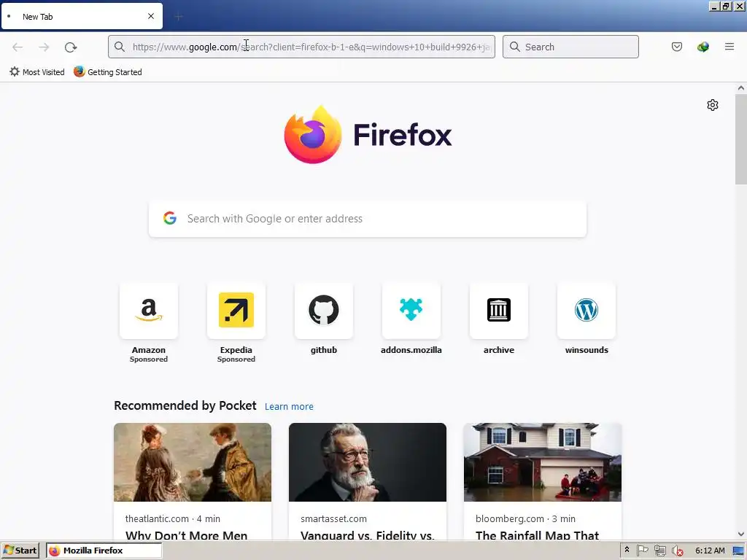Click the taskbar clock showing 6:12 AM

pyautogui.click(x=710, y=551)
